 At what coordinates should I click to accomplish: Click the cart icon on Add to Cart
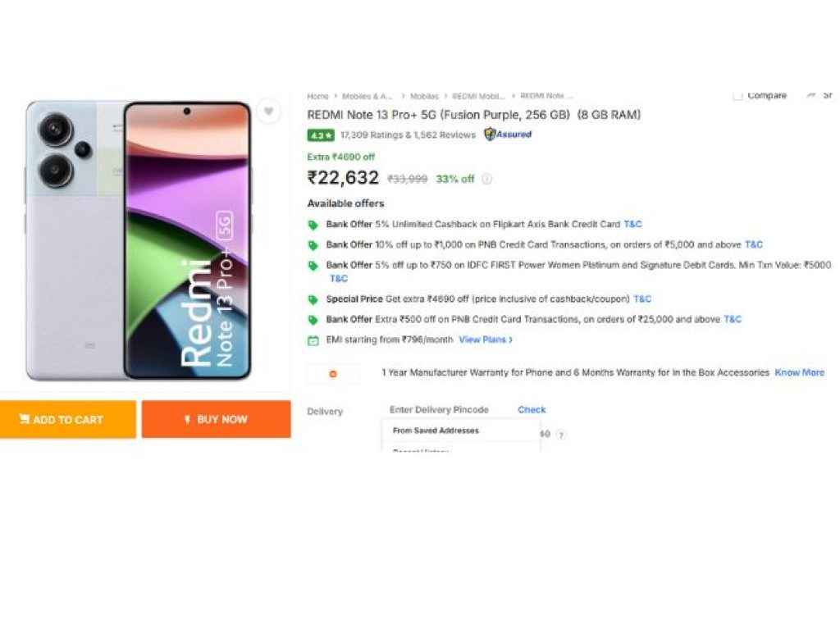23,419
